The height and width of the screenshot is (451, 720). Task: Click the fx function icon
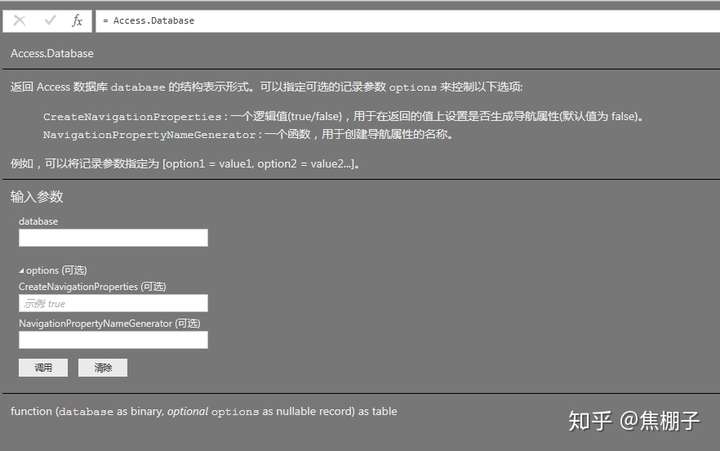click(x=77, y=21)
